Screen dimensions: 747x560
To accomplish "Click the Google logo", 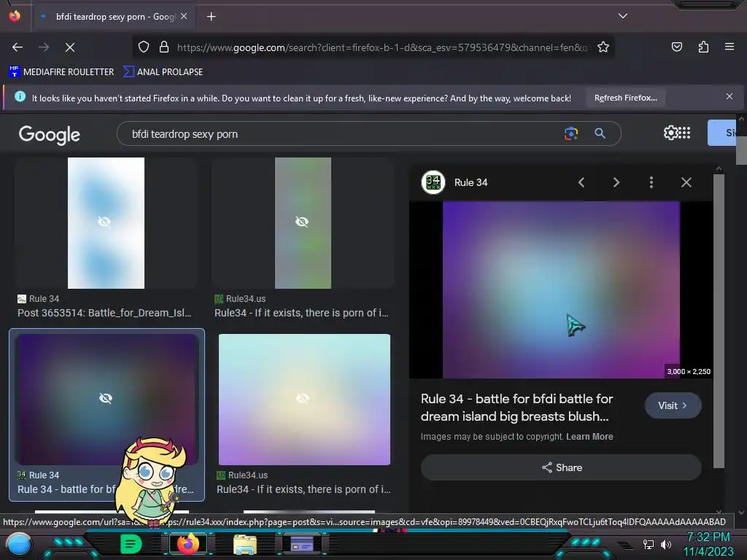I will (x=49, y=135).
